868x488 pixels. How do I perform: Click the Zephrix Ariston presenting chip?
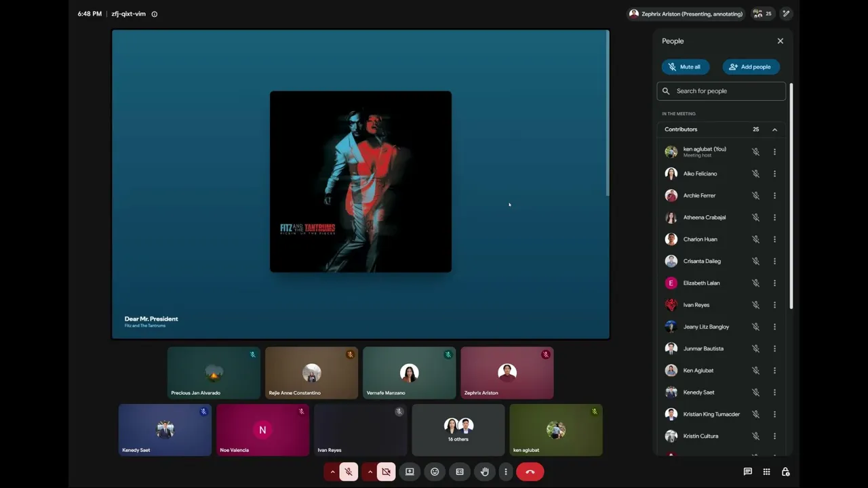686,14
